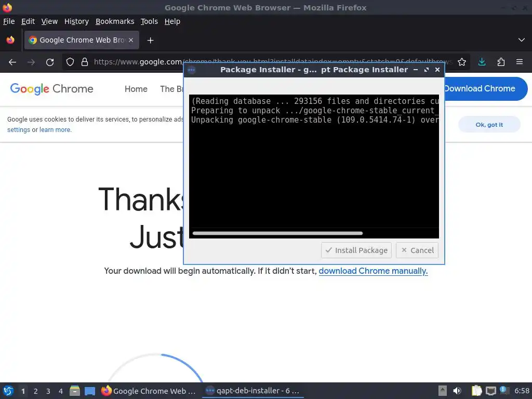This screenshot has height=399, width=532.
Task: Click the Firefox forward arrow
Action: (x=31, y=62)
